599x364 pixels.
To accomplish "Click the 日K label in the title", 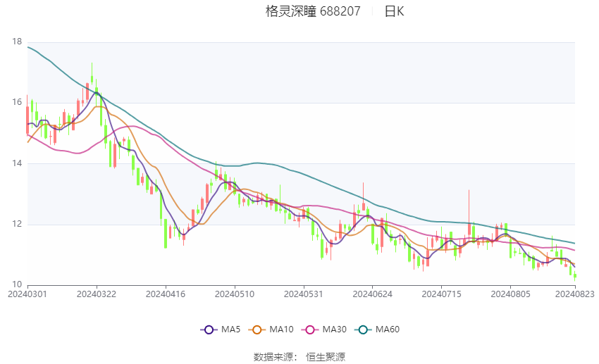I will 394,11.
